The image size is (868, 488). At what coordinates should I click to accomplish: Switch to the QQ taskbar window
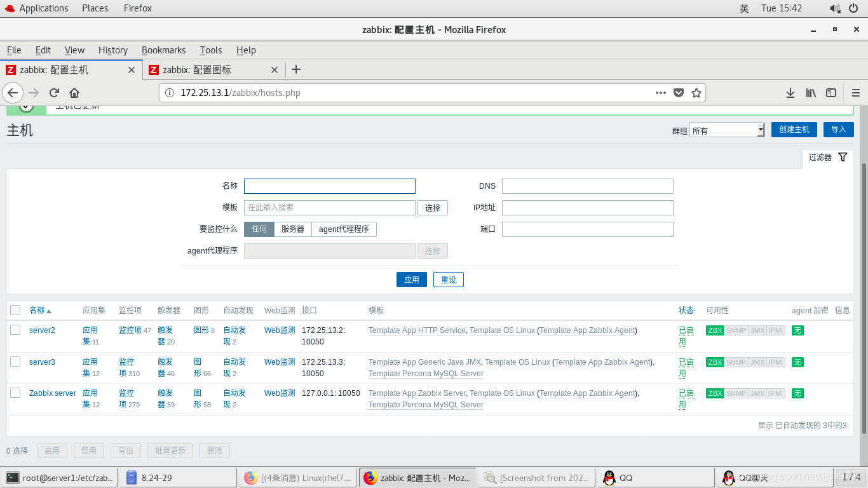[656, 478]
